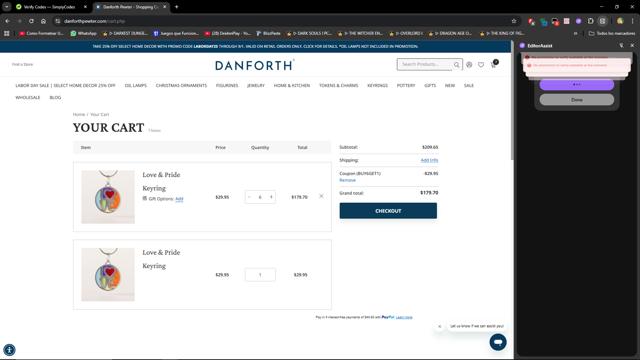Open the BLOG menu item

point(55,98)
